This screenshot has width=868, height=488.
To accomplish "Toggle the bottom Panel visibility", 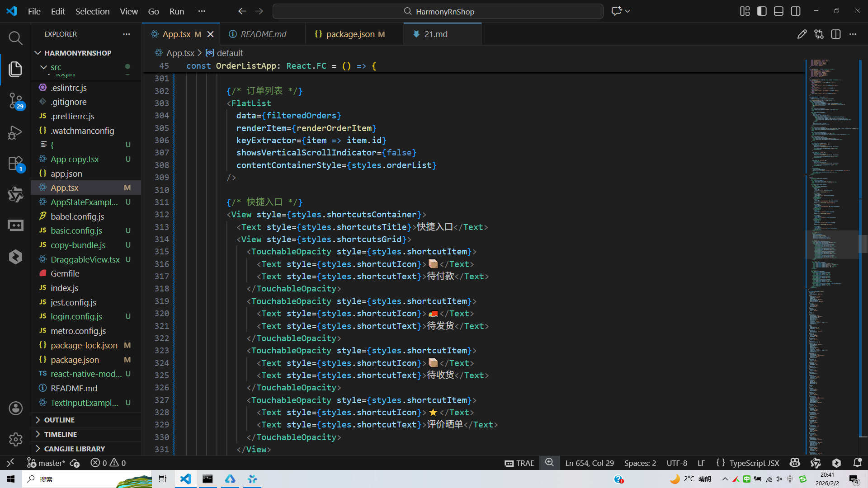I will pos(778,11).
